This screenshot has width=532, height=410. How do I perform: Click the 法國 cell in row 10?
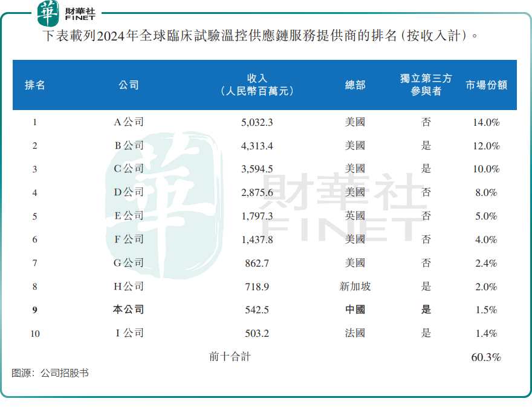(x=355, y=333)
